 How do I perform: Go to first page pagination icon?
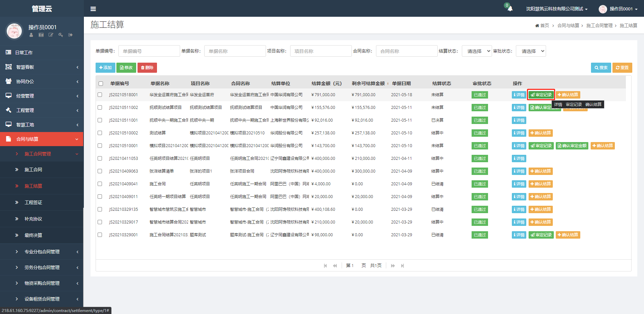[325, 266]
